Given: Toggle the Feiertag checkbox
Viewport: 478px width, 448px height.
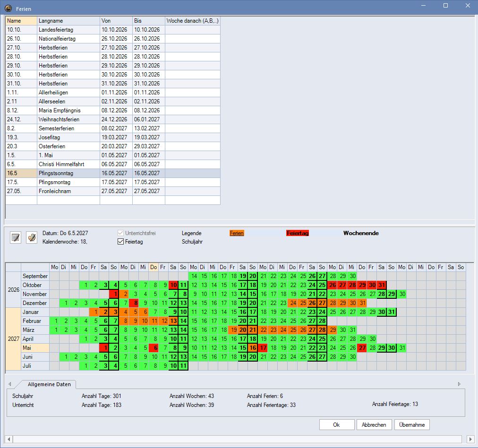Looking at the screenshot, I should 121,242.
